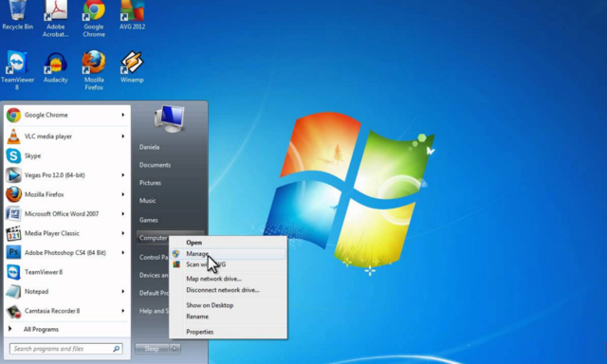The image size is (607, 364).
Task: Expand Notepad jump list arrow
Action: click(123, 291)
